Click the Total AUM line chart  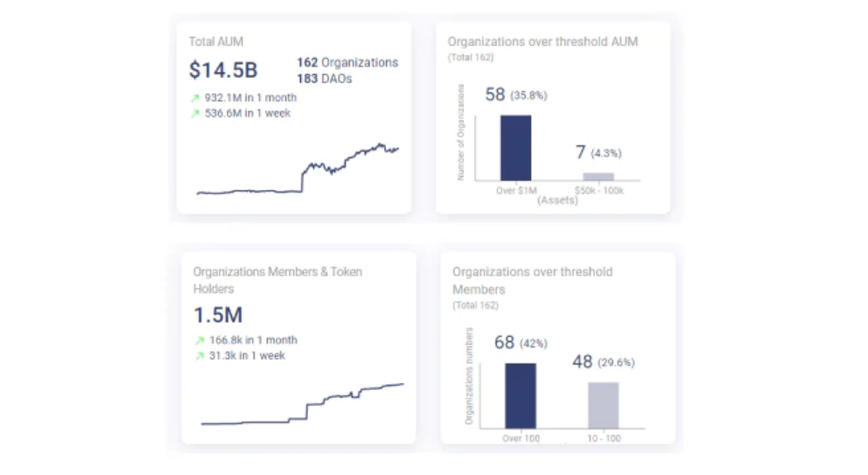297,169
